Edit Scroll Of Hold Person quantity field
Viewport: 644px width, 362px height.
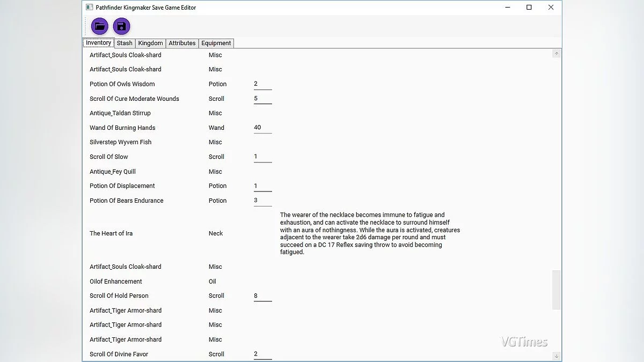[x=262, y=296]
